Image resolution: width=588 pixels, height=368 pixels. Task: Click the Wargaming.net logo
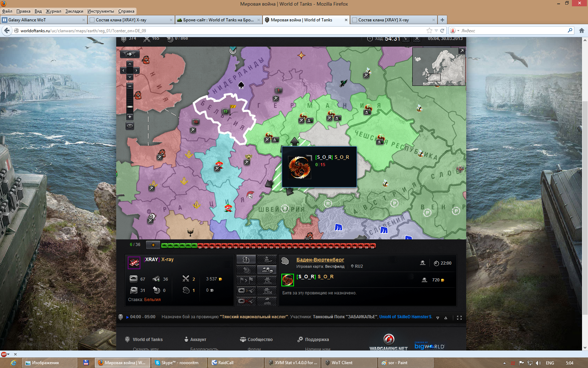[388, 342]
